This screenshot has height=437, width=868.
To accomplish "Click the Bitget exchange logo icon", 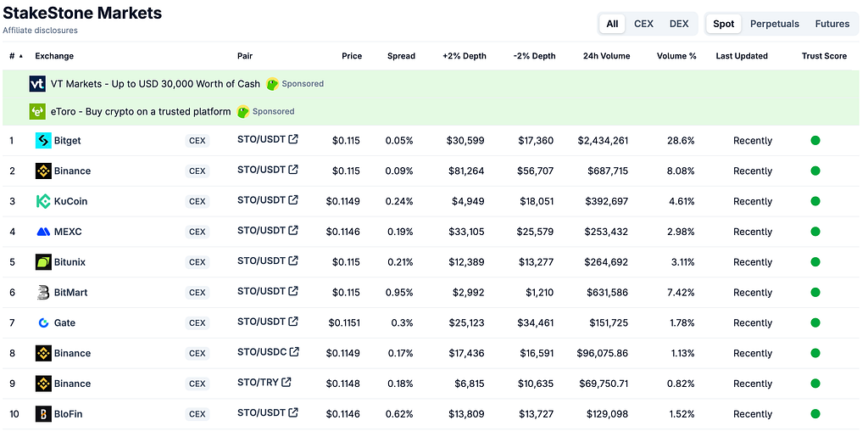I will point(43,141).
